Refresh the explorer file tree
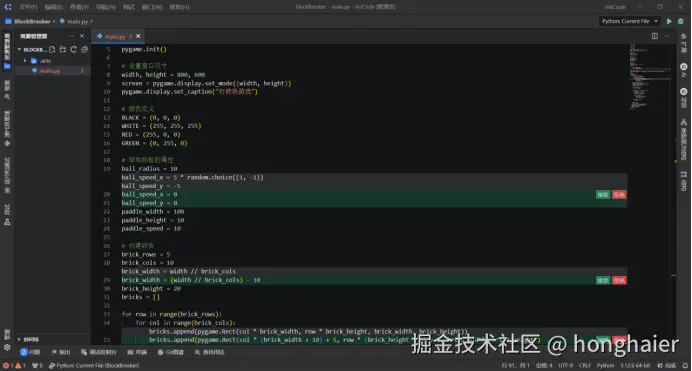Viewport: 692px width, 371px height. pos(73,49)
